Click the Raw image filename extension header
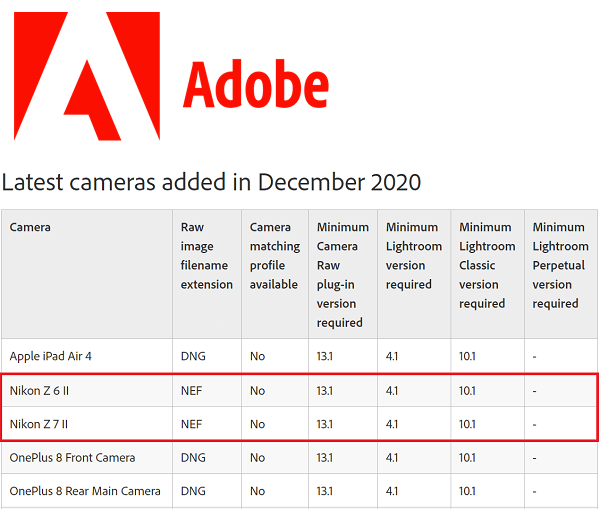 click(x=205, y=256)
